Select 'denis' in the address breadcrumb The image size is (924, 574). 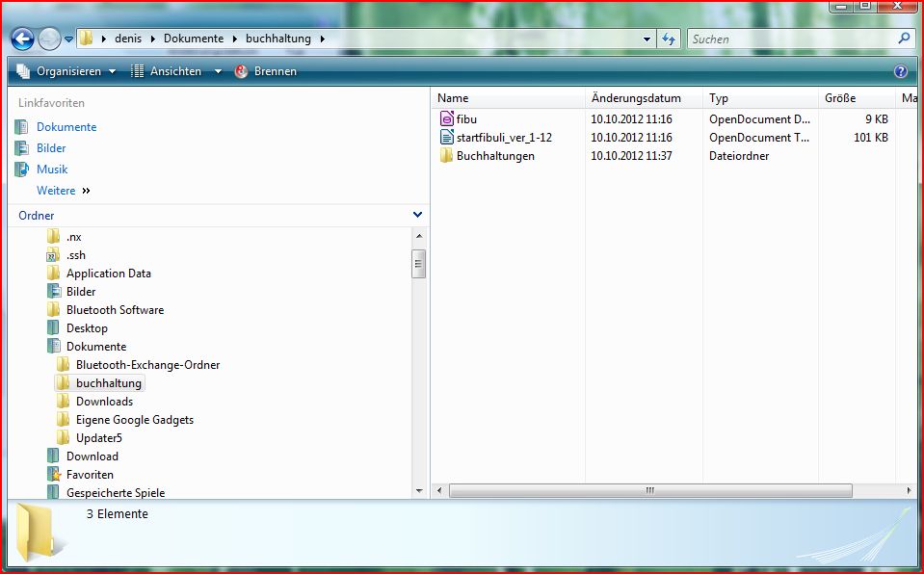pos(128,39)
